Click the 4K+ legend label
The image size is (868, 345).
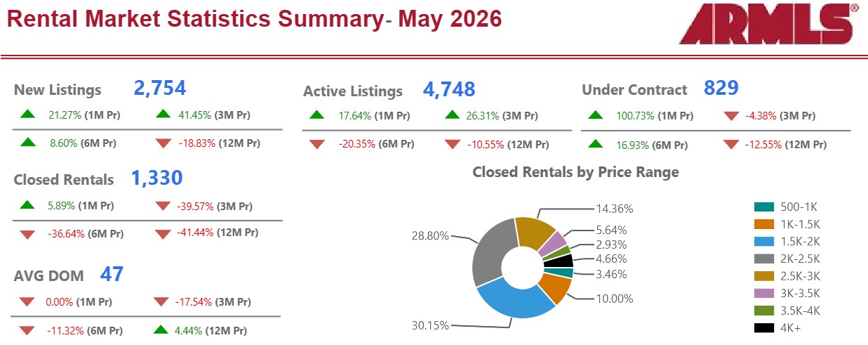point(791,327)
